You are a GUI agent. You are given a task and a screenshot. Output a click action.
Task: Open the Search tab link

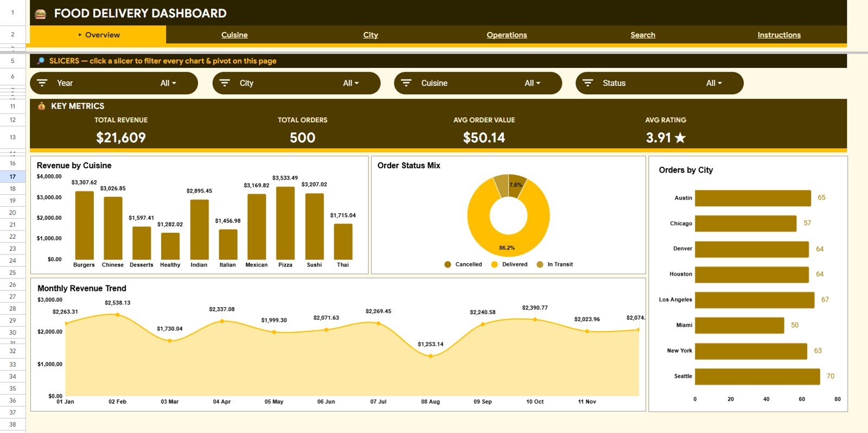(643, 35)
